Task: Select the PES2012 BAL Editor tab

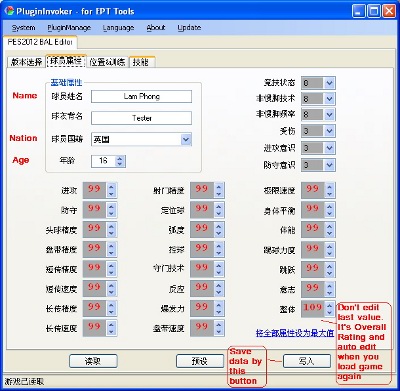Action: tap(40, 42)
